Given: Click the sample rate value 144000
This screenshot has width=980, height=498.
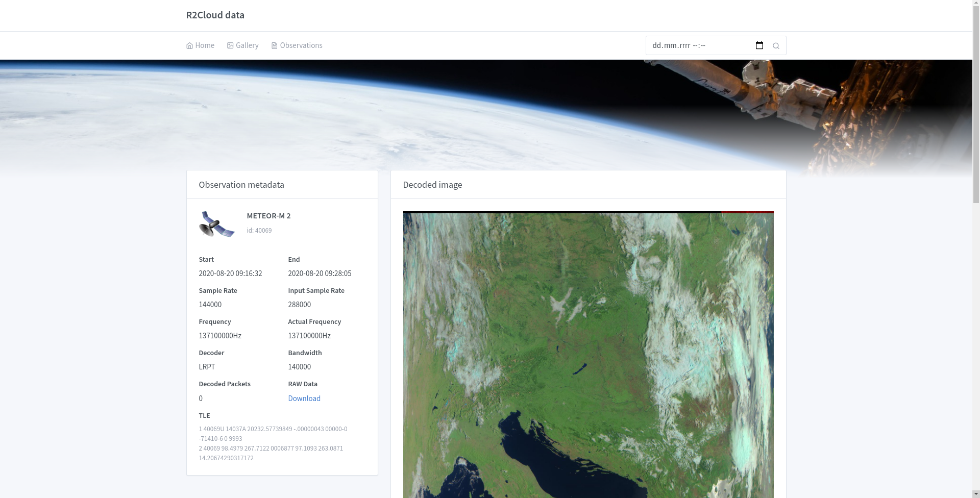Looking at the screenshot, I should coord(210,305).
